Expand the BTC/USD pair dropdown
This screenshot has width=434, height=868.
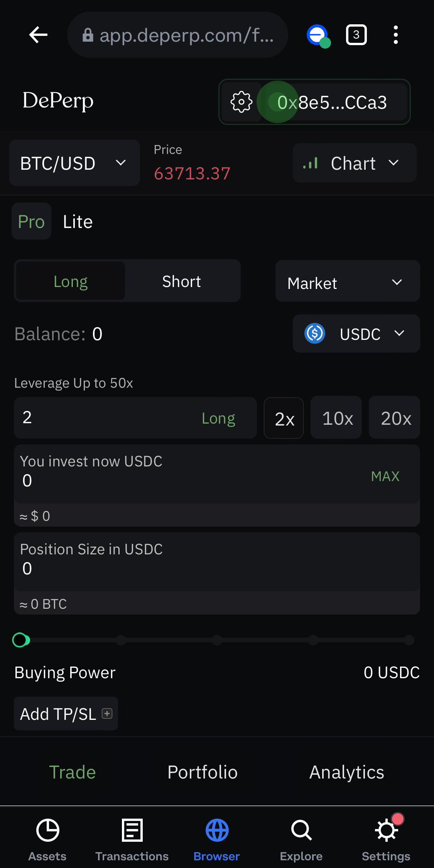(x=74, y=163)
